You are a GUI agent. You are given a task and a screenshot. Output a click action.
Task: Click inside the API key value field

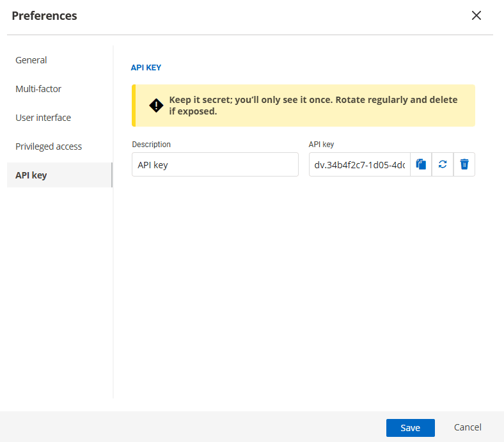pos(359,164)
